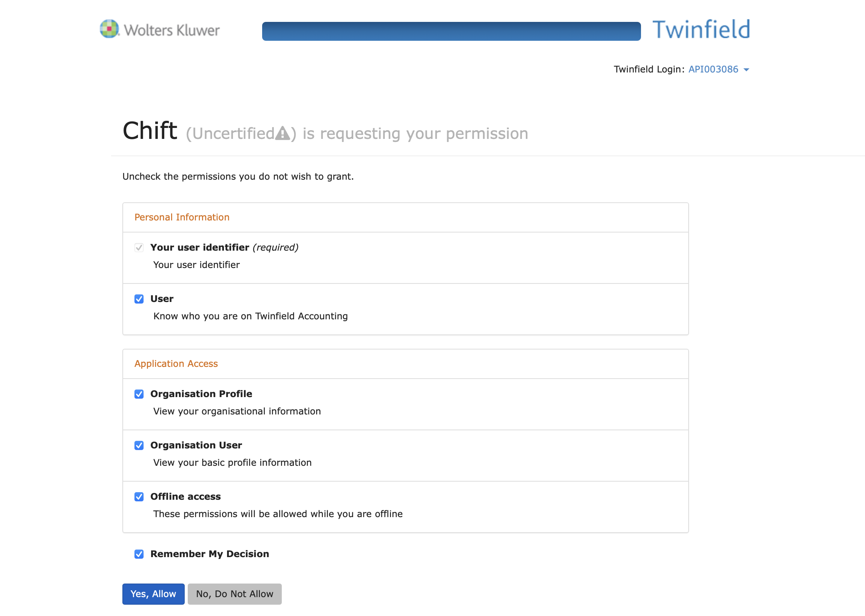Uncheck the Organisation Profile checkbox
The width and height of the screenshot is (865, 616).
139,394
